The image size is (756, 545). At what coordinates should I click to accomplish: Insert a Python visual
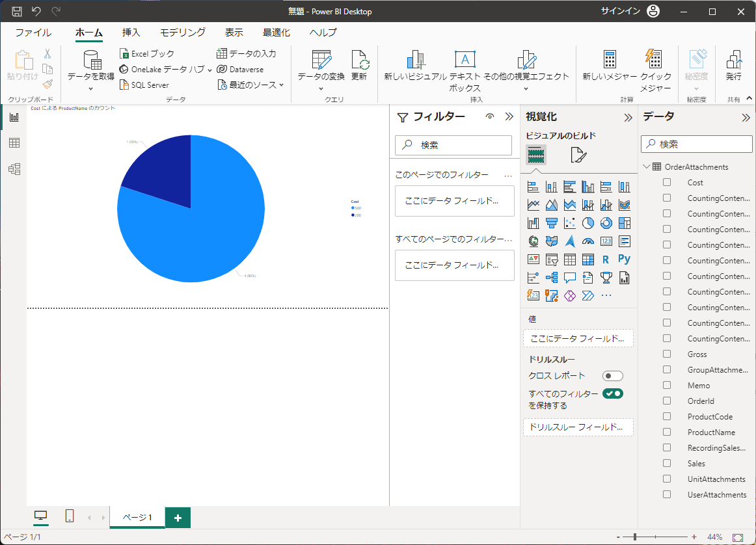point(625,259)
